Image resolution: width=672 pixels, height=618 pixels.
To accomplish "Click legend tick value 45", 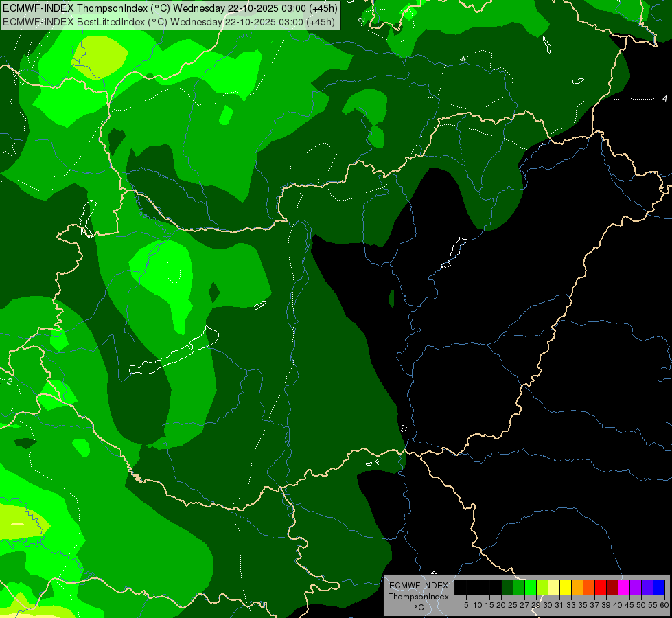I will point(629,605).
